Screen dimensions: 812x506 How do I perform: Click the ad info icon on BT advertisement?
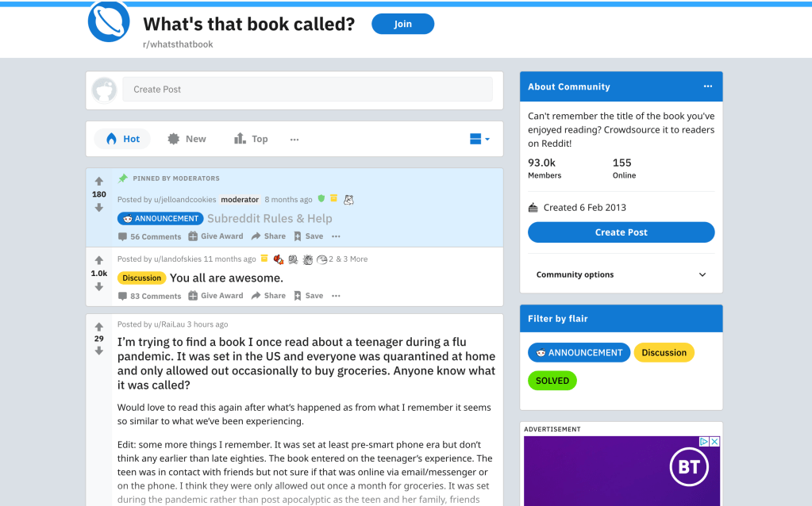[703, 442]
